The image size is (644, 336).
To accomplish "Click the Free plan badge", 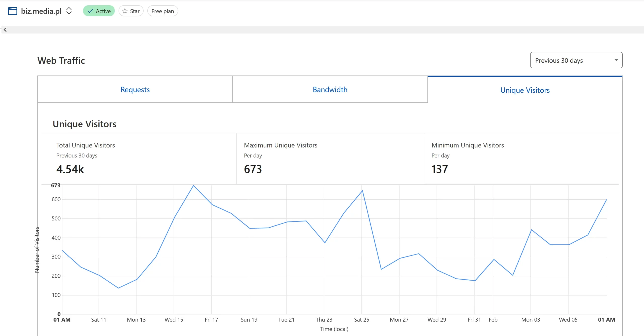I will (163, 11).
